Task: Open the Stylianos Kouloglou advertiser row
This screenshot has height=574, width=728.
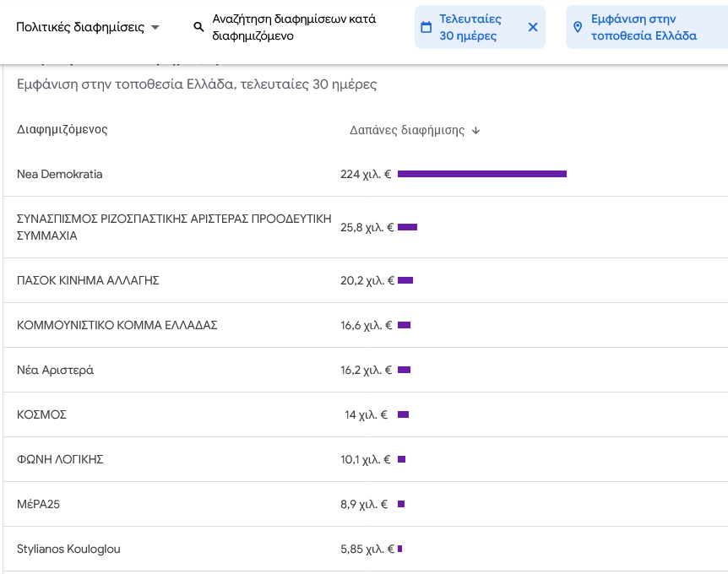Action: coord(366,549)
